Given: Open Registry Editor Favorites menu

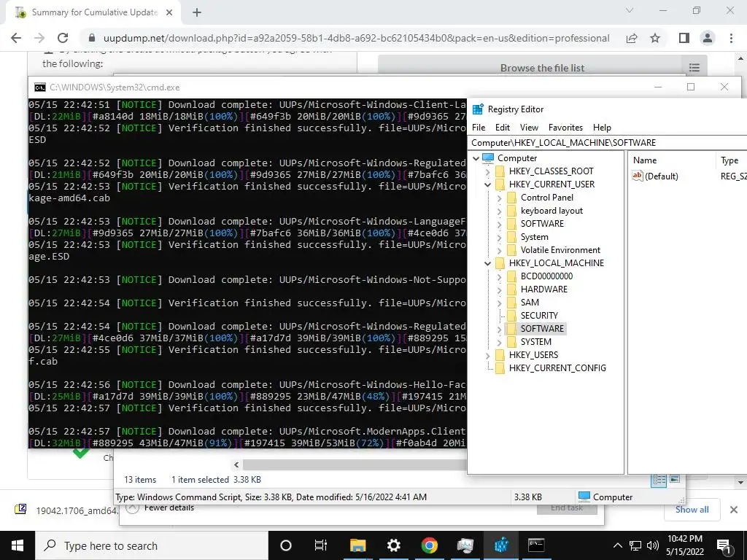Looking at the screenshot, I should 565,128.
